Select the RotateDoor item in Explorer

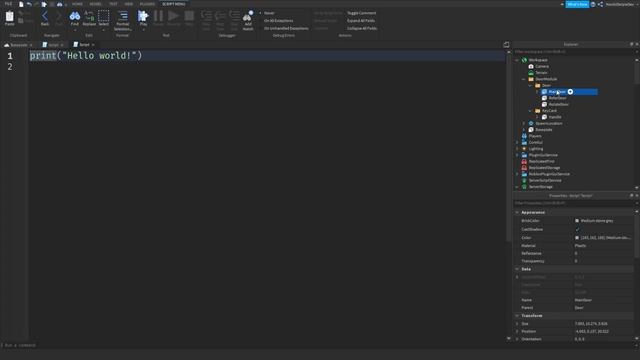[558, 104]
